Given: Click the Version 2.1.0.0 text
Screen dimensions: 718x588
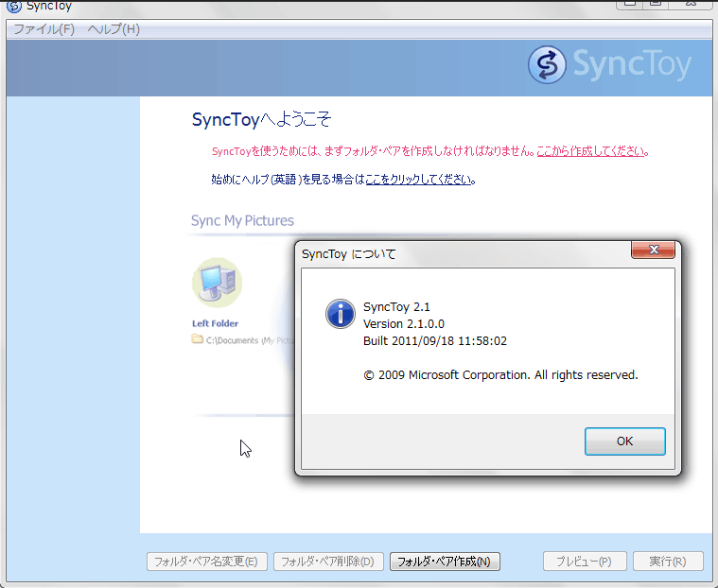Looking at the screenshot, I should tap(403, 324).
